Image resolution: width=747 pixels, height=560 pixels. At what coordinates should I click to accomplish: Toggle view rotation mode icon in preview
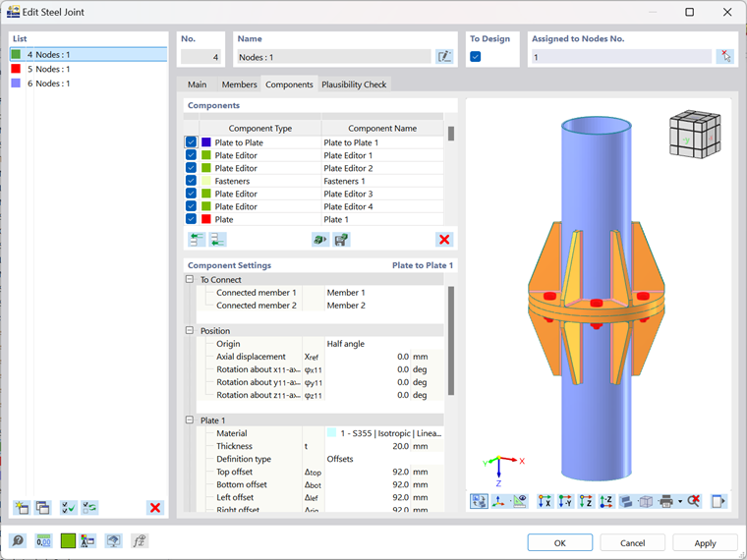[x=479, y=501]
